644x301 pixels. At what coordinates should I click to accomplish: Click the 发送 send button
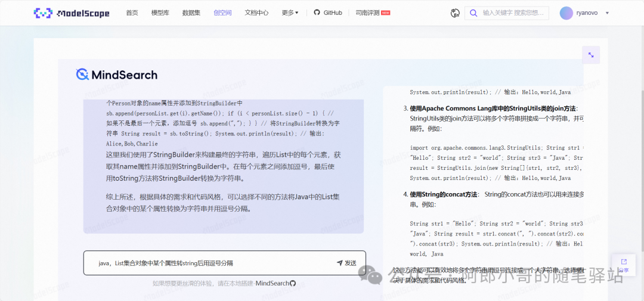pyautogui.click(x=346, y=263)
